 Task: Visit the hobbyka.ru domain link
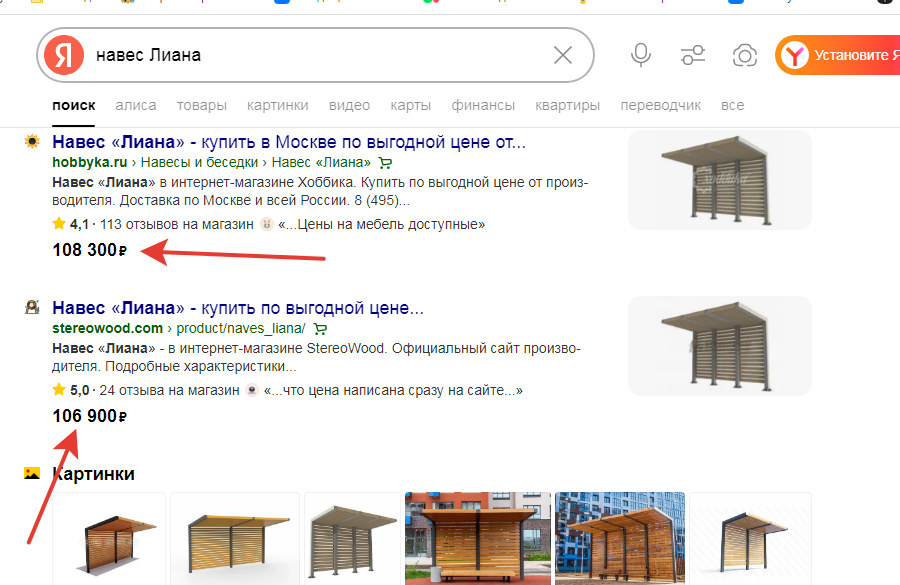[90, 162]
